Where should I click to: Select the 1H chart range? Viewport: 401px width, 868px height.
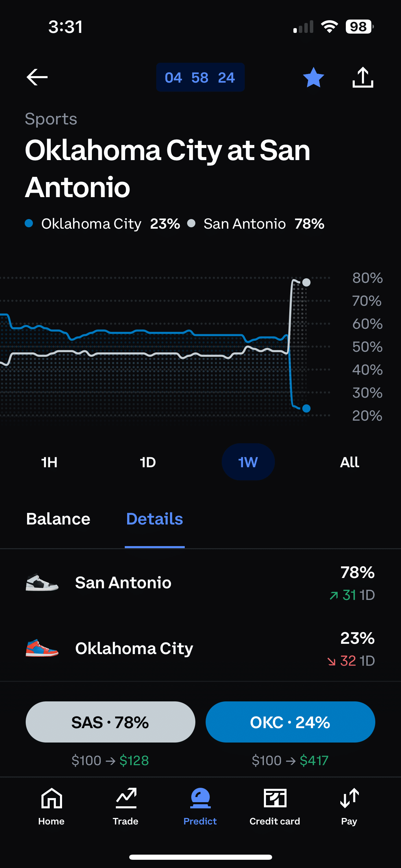49,462
